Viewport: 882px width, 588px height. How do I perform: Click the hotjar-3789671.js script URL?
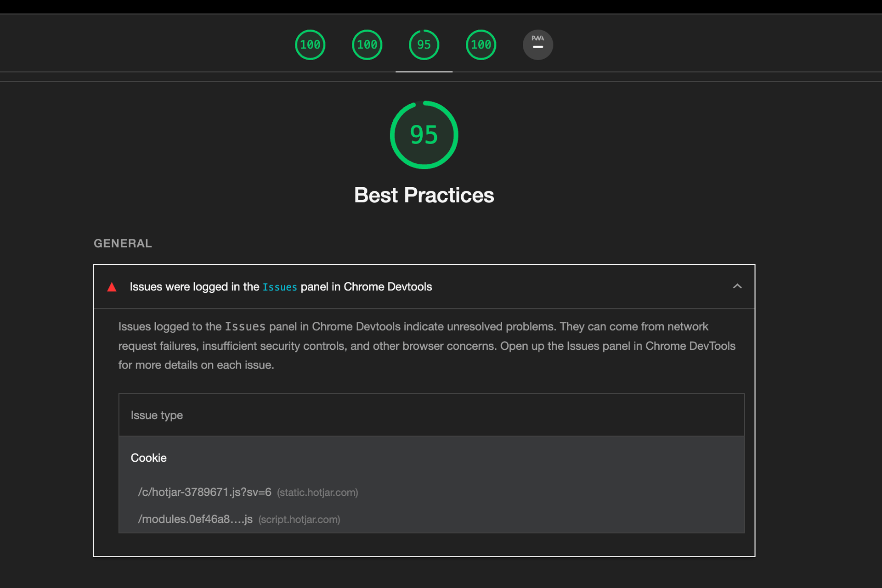pos(204,492)
